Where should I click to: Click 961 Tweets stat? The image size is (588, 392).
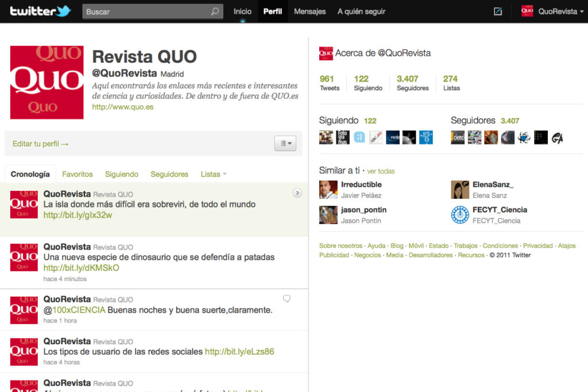pos(329,83)
